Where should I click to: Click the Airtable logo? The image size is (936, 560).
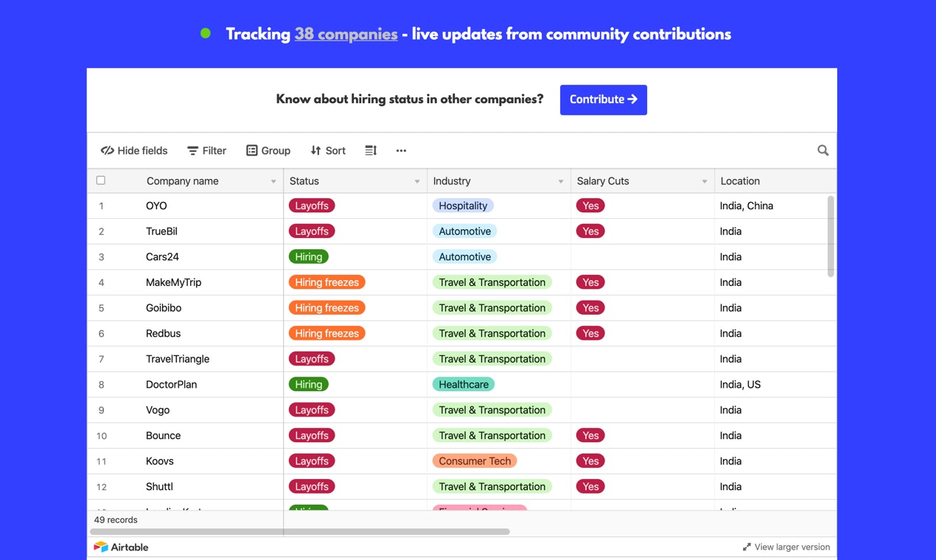[x=122, y=547]
